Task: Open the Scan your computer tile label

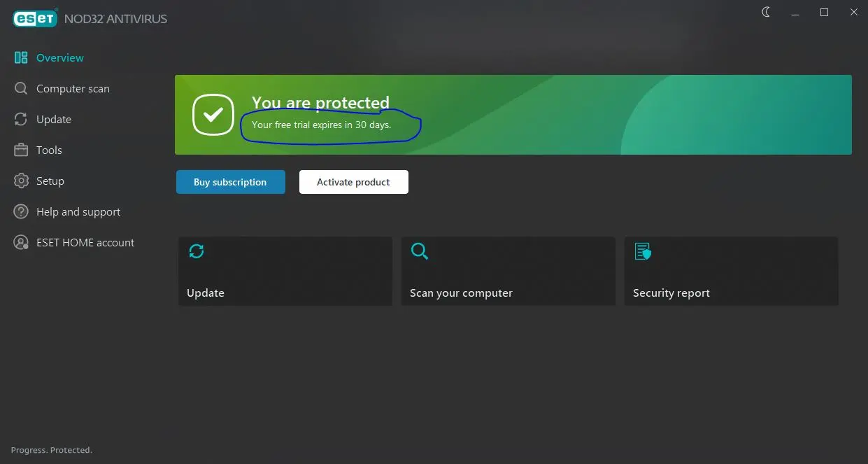Action: point(461,293)
